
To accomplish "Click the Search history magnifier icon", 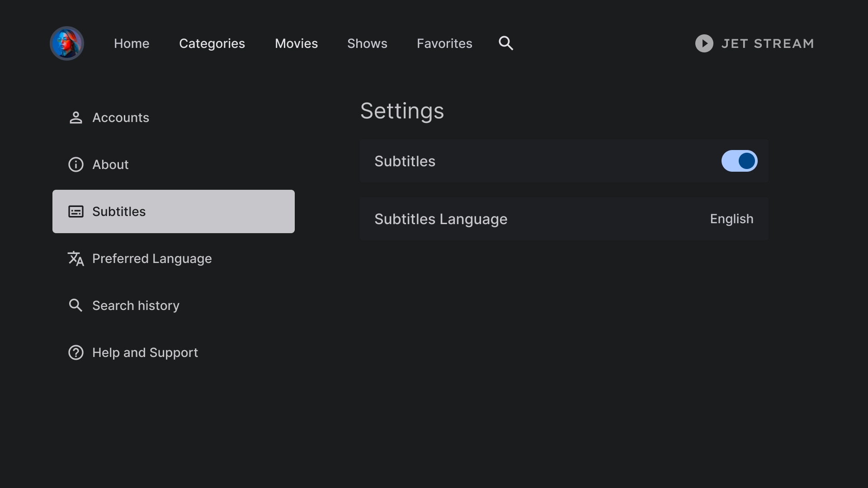I will point(75,305).
